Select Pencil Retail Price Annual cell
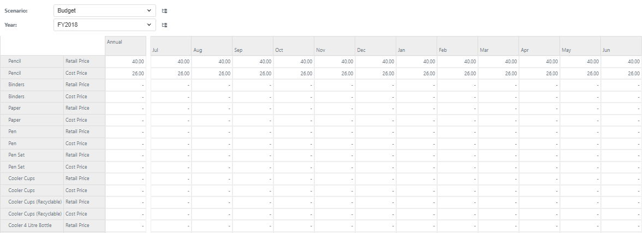 pos(126,62)
